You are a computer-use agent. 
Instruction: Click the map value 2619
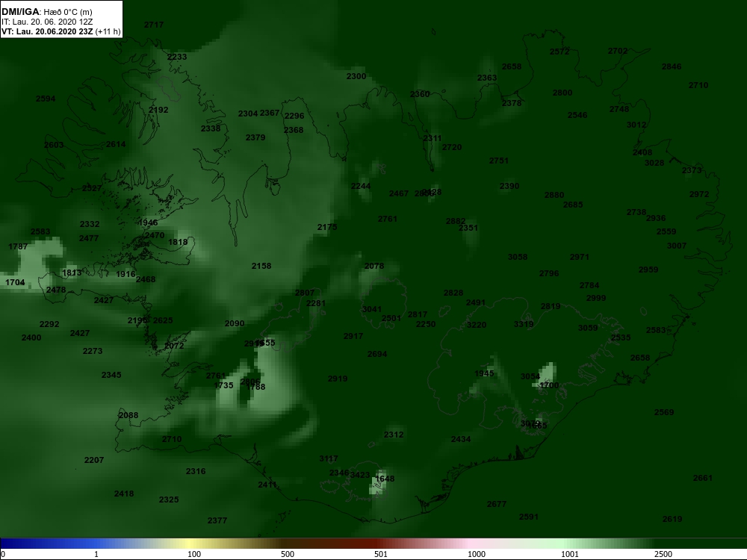pyautogui.click(x=673, y=519)
